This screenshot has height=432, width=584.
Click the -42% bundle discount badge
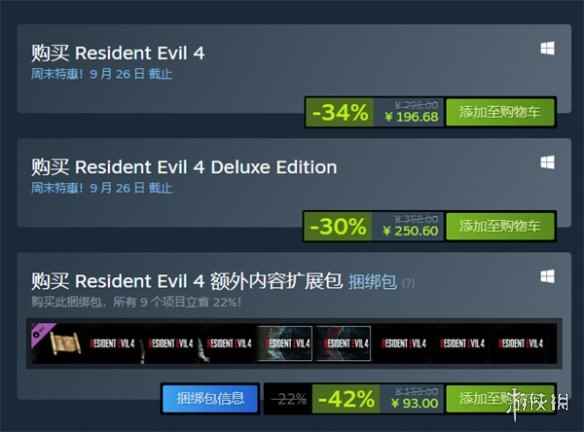(x=346, y=399)
